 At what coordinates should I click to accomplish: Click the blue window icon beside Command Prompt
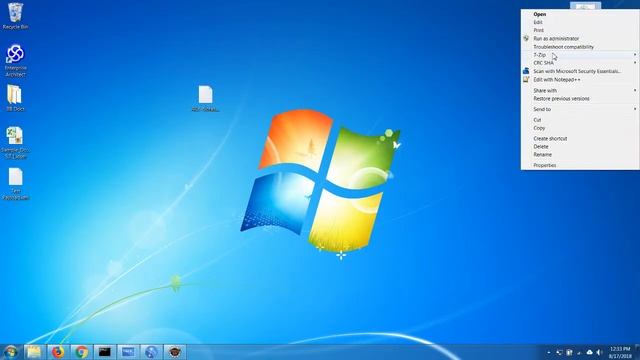[128, 352]
